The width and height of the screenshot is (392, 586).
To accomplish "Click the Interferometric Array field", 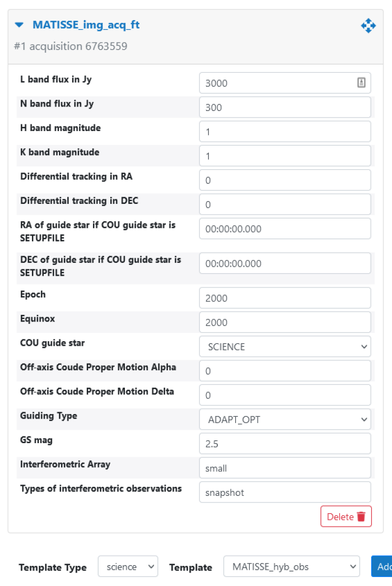I will (285, 468).
